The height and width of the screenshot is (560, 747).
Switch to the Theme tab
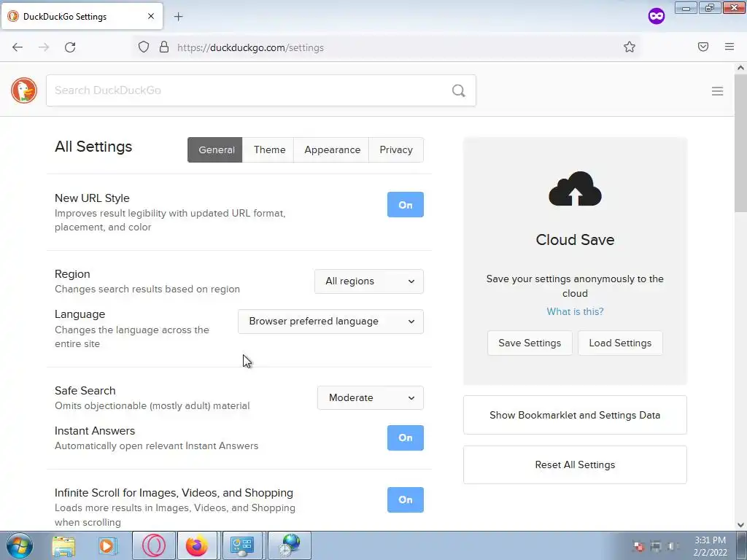pyautogui.click(x=269, y=150)
